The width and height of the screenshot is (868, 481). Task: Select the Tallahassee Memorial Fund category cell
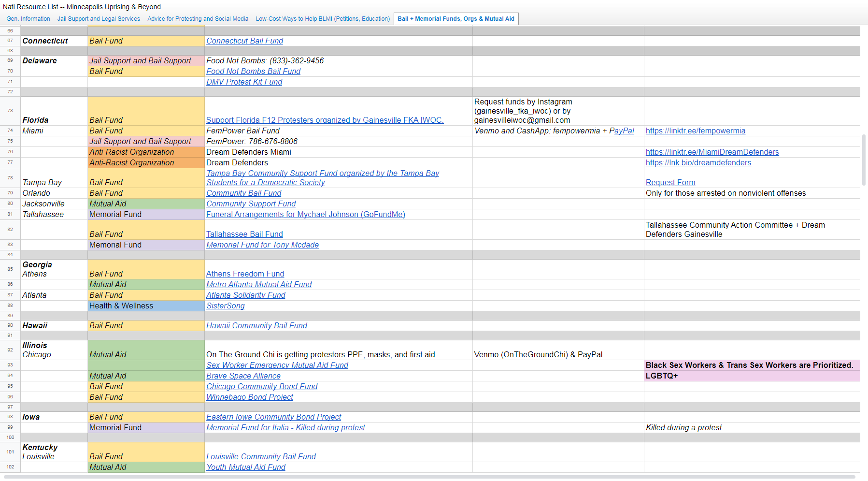pos(146,215)
